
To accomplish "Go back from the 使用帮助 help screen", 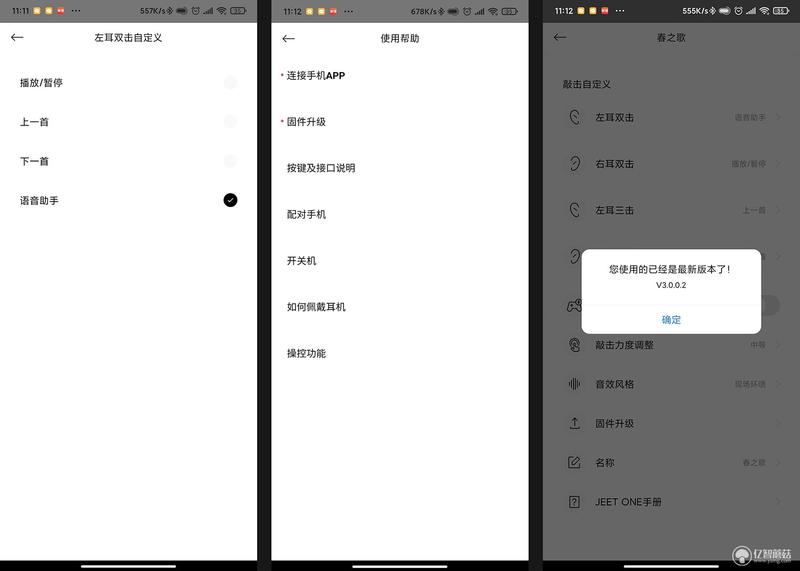I will 288,38.
